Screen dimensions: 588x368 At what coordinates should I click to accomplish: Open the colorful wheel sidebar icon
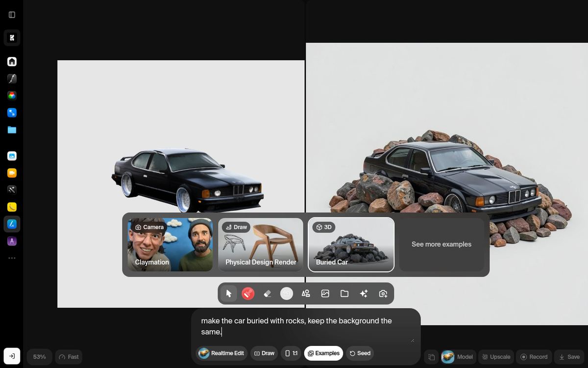point(12,96)
